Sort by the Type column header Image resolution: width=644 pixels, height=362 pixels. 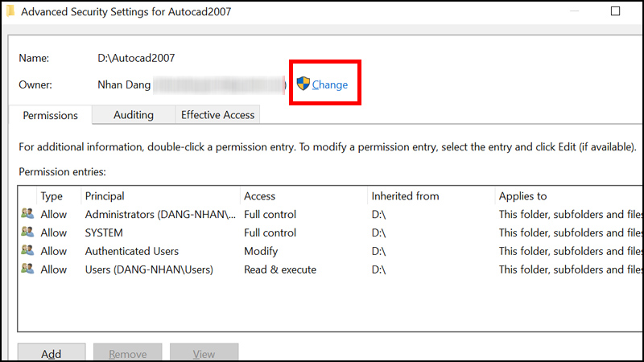59,196
